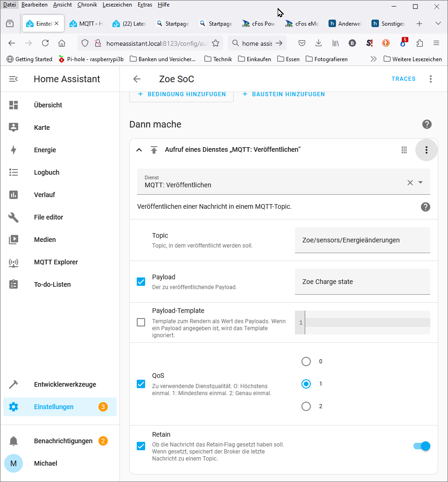The image size is (448, 482).
Task: Turn off the Retain toggle switch
Action: [421, 446]
